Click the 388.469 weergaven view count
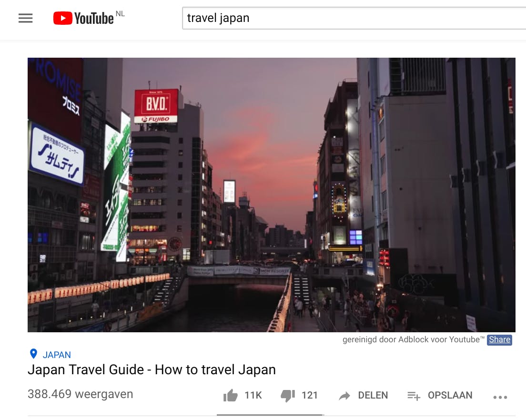 click(80, 394)
